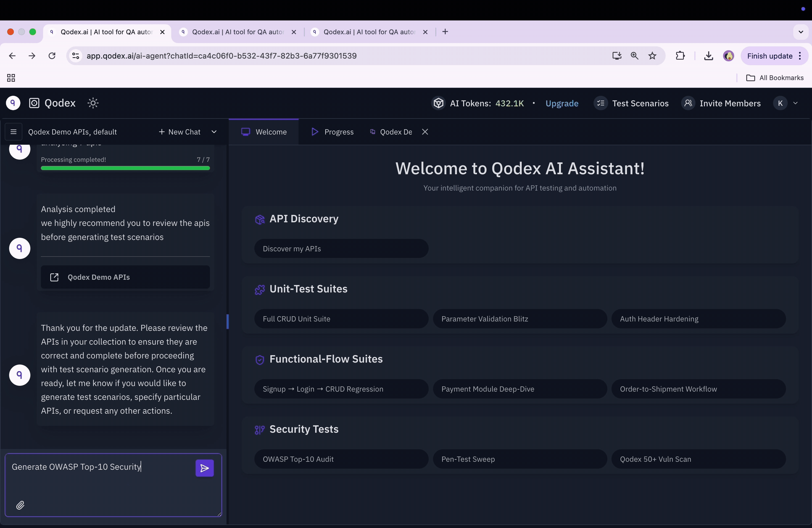Viewport: 812px width, 528px height.
Task: Open the browser downloads icon
Action: pos(709,56)
